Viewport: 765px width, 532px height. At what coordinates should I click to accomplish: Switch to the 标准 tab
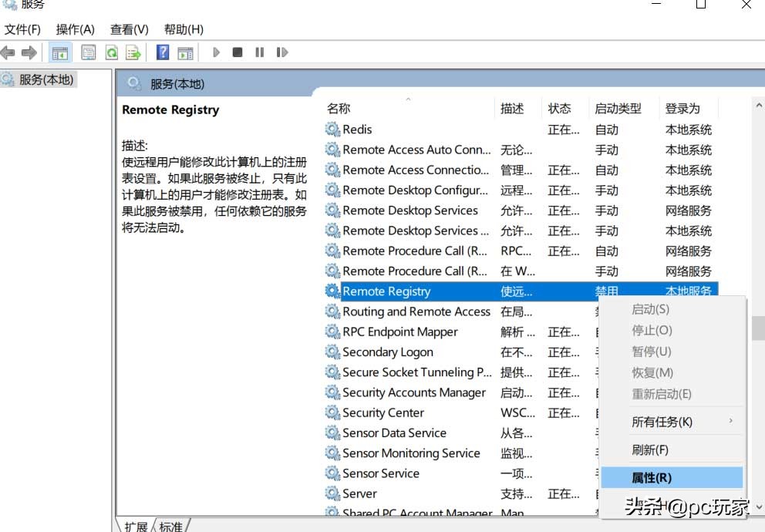coord(170,525)
